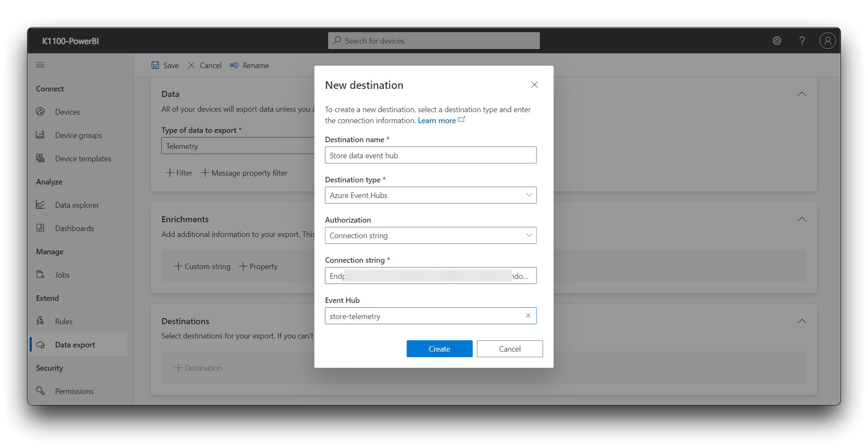Click the search magnifier icon
This screenshot has height=446, width=868.
(x=337, y=41)
